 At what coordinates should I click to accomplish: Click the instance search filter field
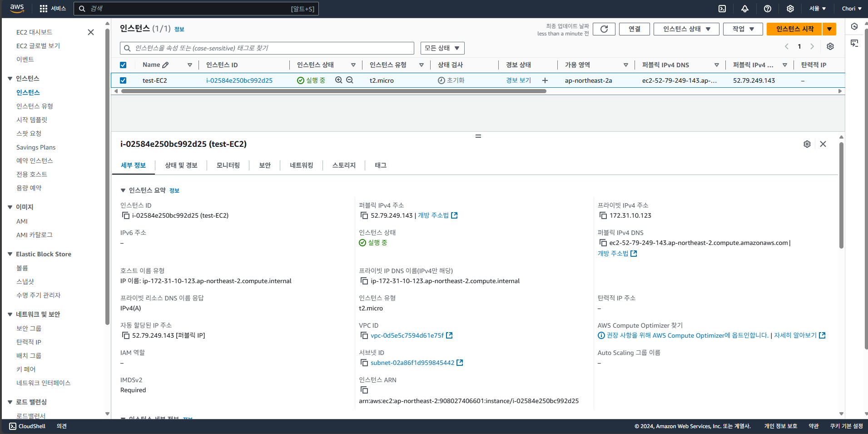[x=267, y=48]
